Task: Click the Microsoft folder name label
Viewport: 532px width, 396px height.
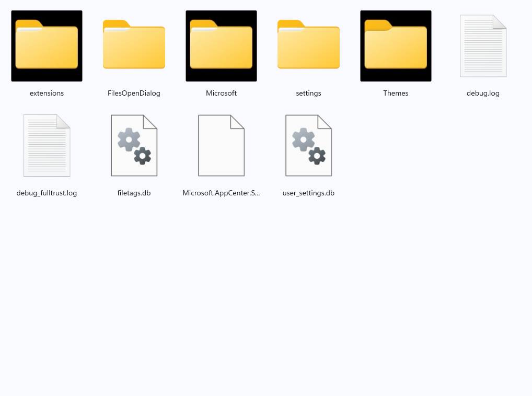Action: coord(221,93)
